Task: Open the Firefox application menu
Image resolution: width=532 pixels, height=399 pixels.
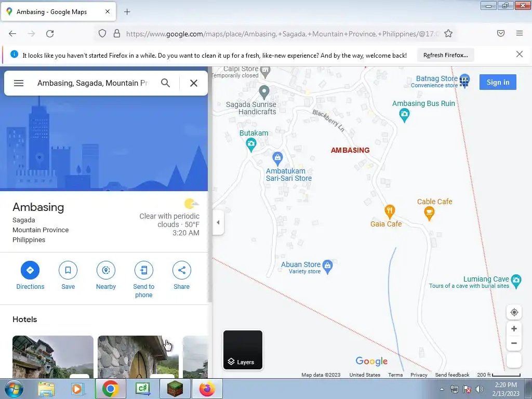Action: [520, 33]
